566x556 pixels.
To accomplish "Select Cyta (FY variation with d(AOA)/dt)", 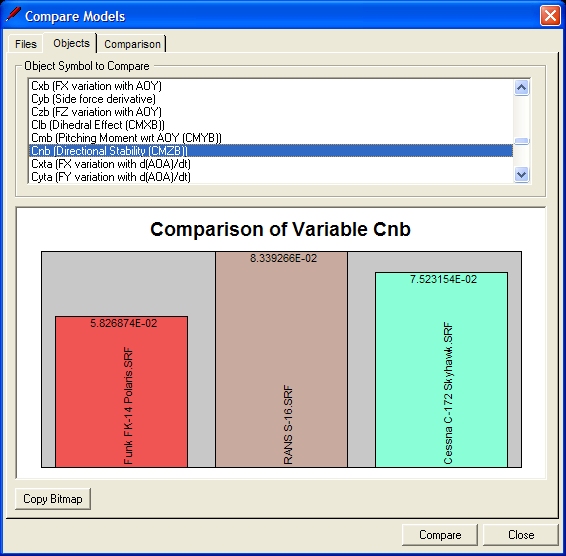I will pos(270,177).
